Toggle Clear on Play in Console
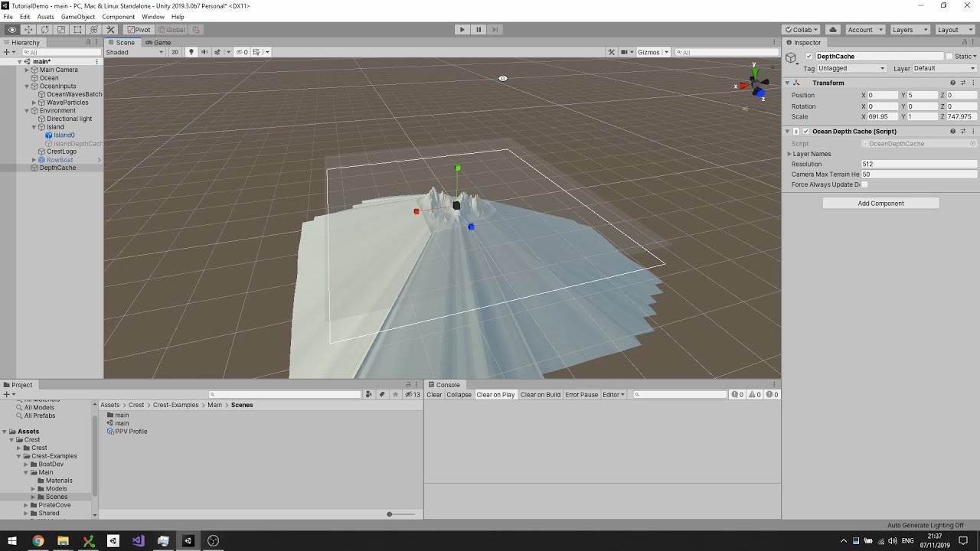The height and width of the screenshot is (551, 980). point(495,395)
